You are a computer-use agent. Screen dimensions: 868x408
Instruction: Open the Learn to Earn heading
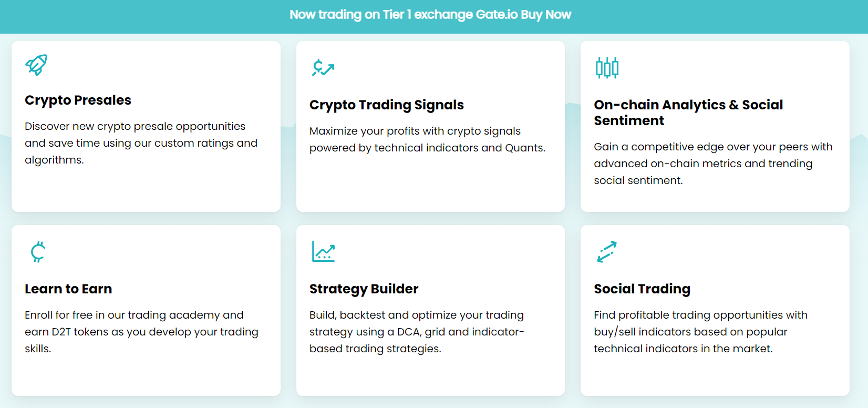coord(68,289)
